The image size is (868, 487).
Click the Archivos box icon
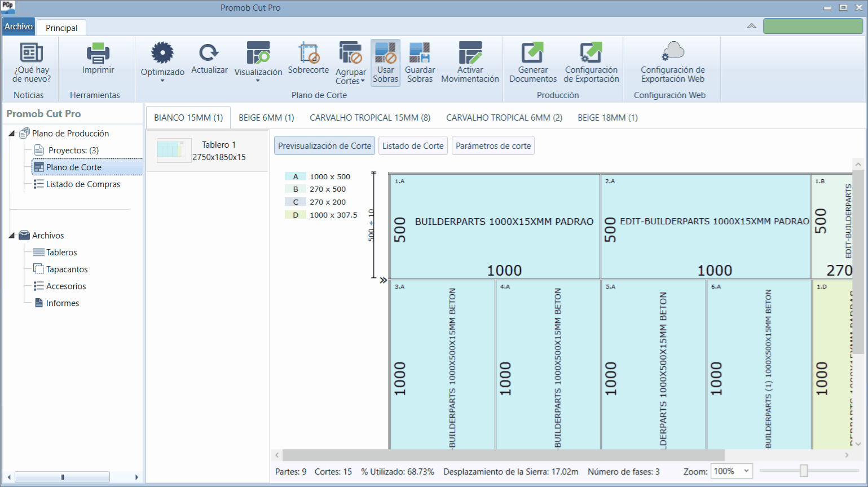pos(24,235)
